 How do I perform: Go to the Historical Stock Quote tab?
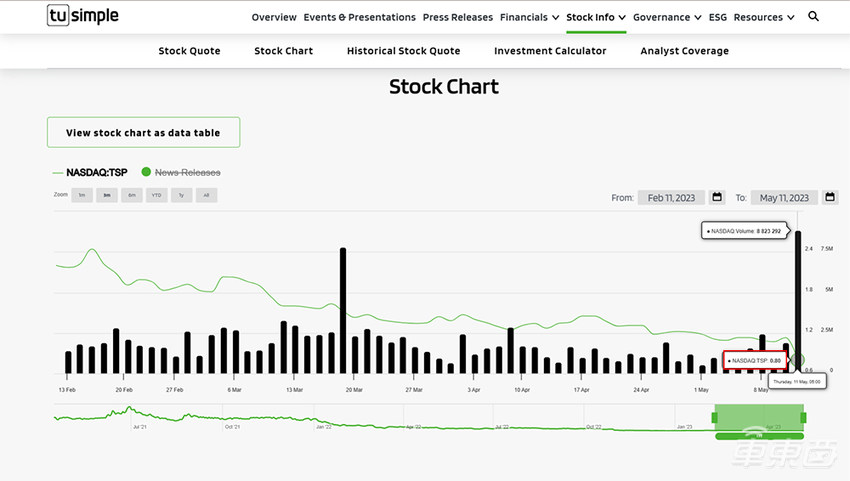tap(403, 51)
